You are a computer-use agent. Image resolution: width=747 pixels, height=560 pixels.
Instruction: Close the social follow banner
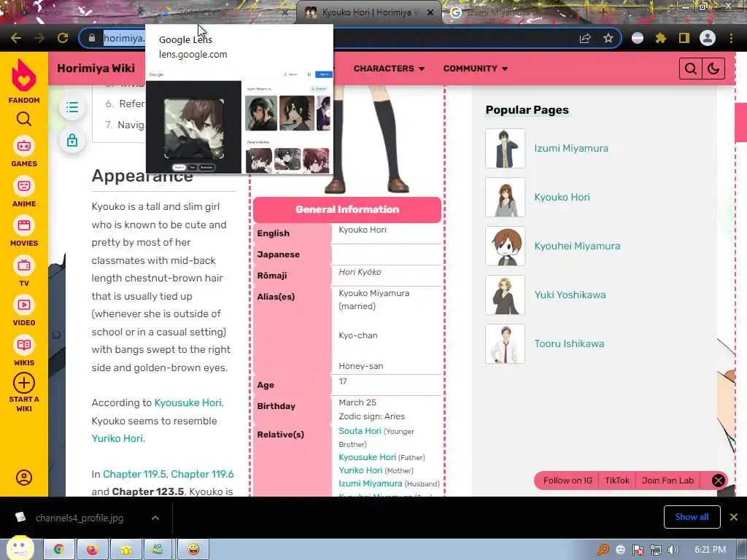719,481
